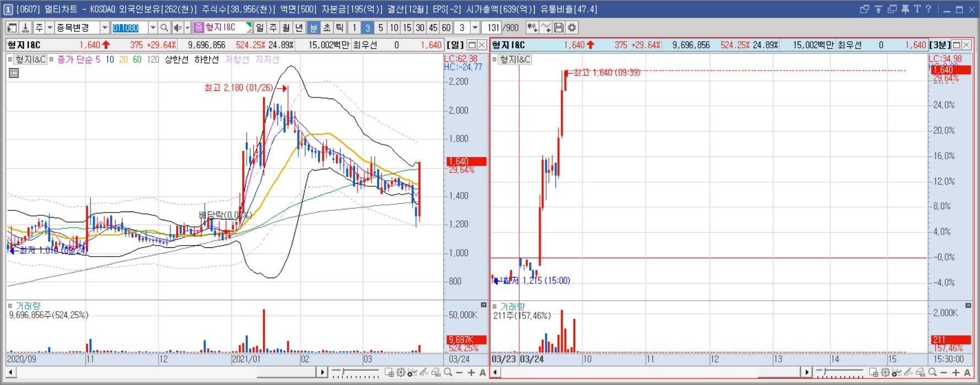Select the 30 minute interval button

click(420, 28)
